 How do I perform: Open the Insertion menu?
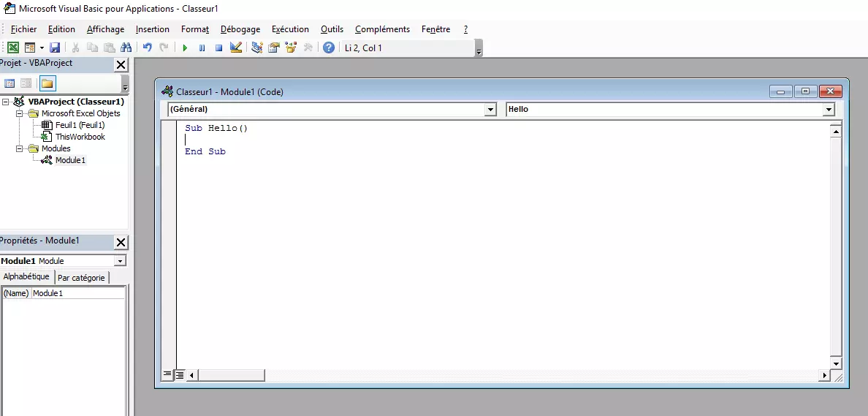pyautogui.click(x=153, y=29)
